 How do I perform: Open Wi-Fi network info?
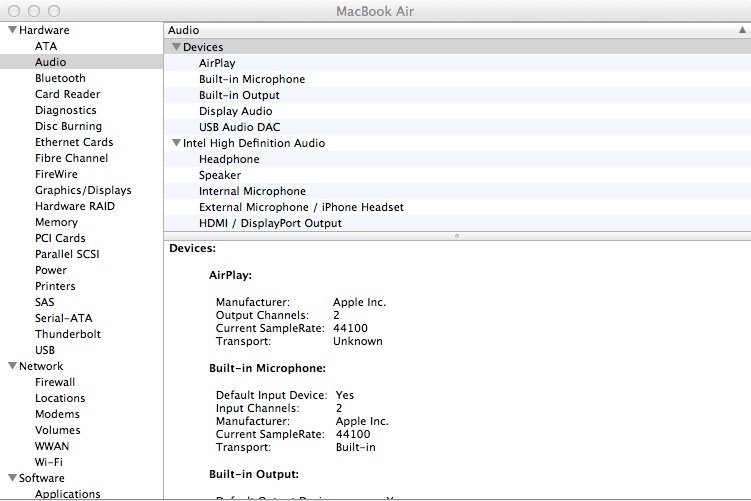coord(49,462)
